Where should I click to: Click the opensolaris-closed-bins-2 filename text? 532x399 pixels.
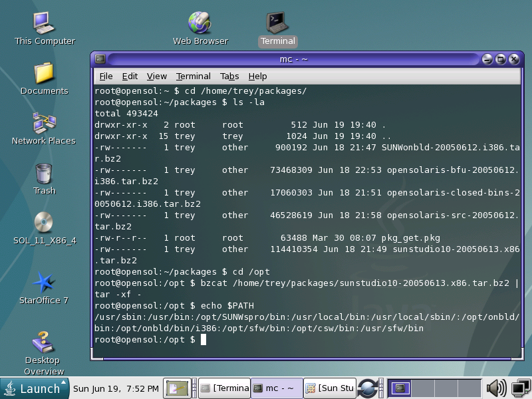coord(454,192)
